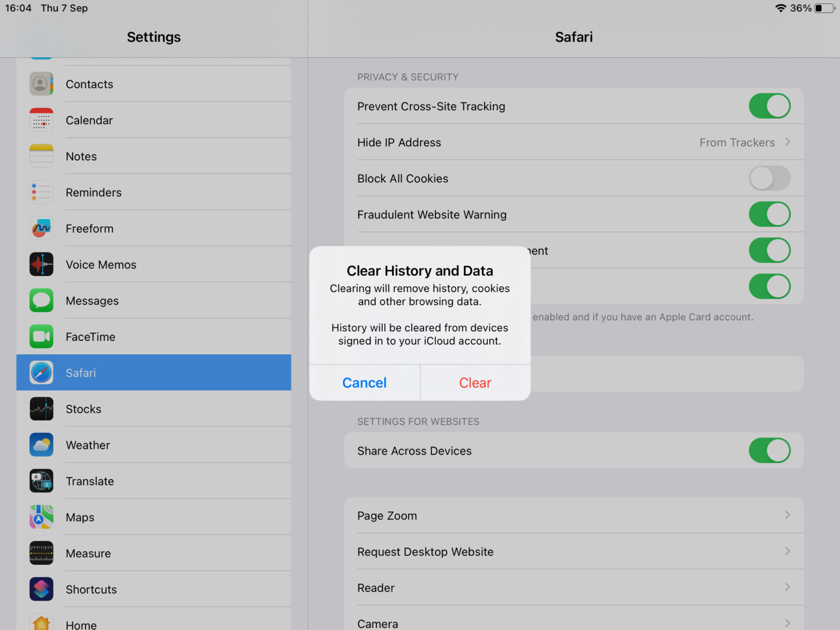Image resolution: width=840 pixels, height=630 pixels.
Task: Click the Reminders app icon
Action: pyautogui.click(x=41, y=192)
